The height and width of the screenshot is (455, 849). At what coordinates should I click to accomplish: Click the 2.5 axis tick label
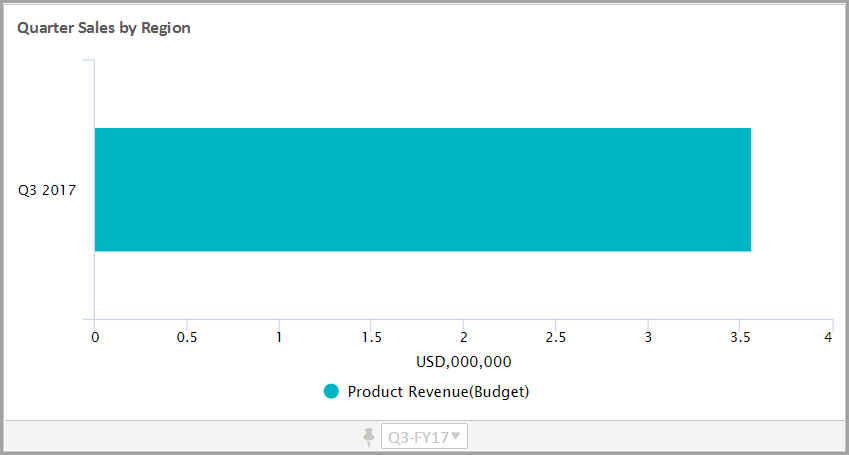(x=556, y=337)
